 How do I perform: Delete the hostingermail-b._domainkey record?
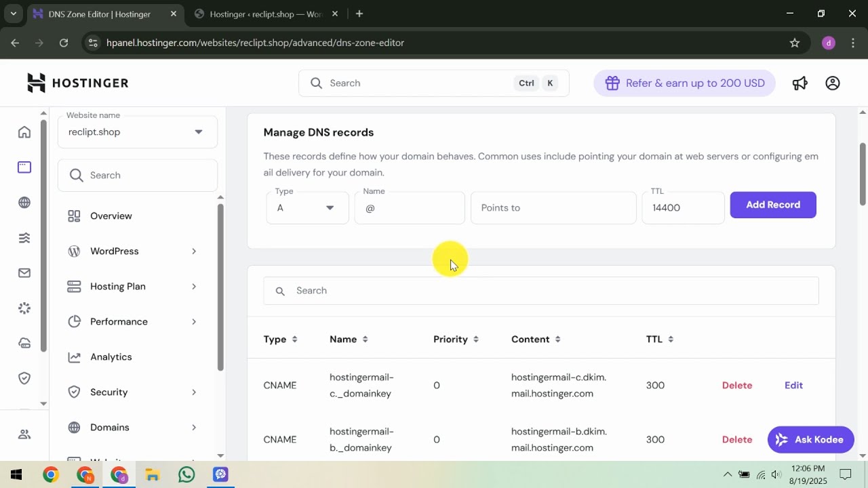(x=737, y=439)
